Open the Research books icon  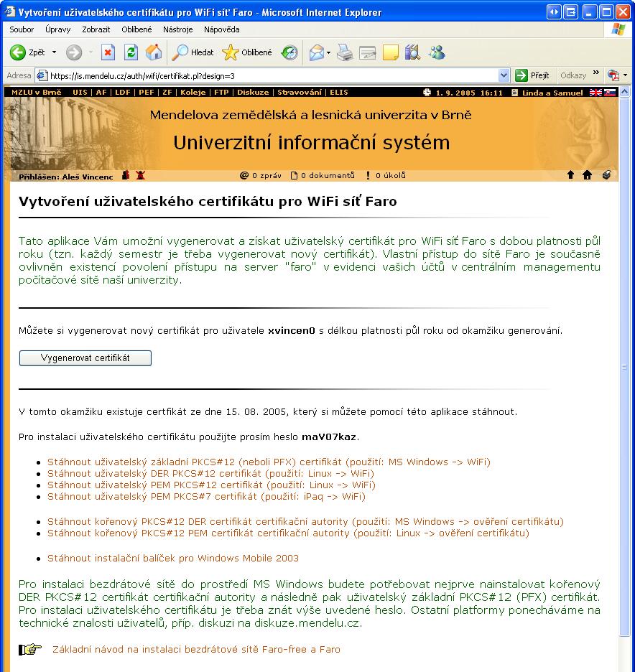click(413, 52)
